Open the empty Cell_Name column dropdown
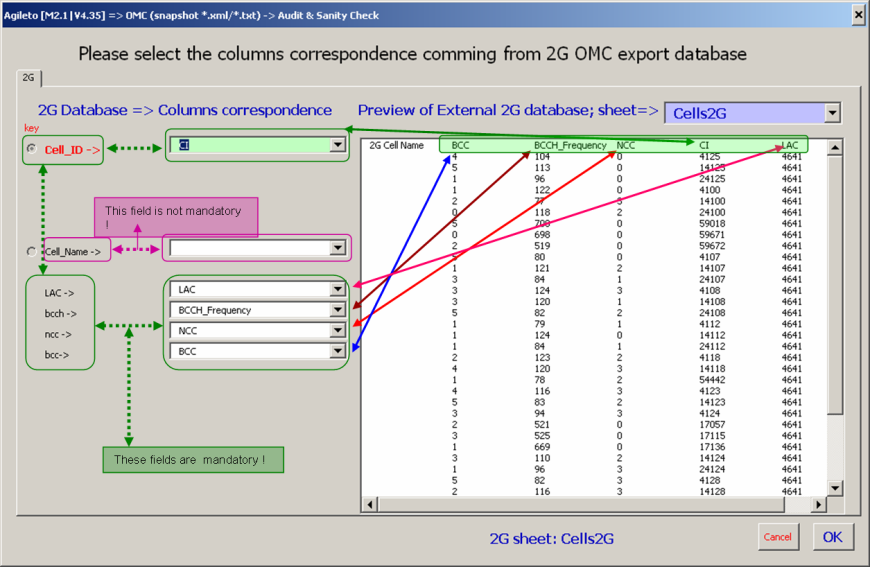 337,248
